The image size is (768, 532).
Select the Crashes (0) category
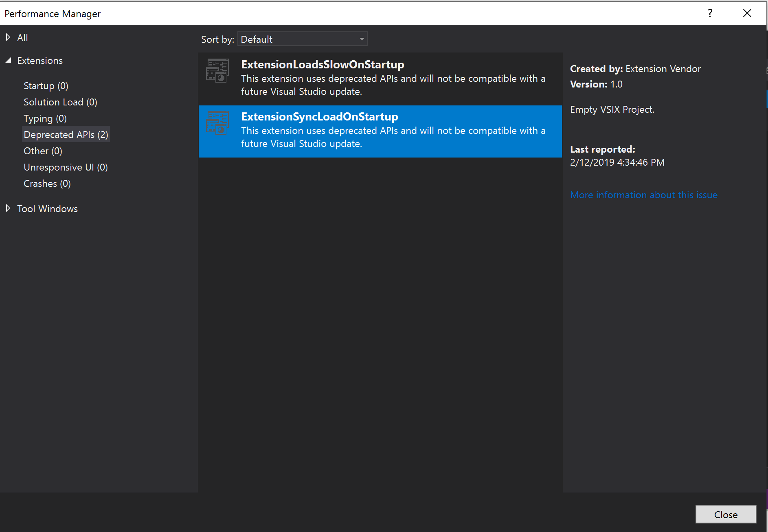point(47,184)
